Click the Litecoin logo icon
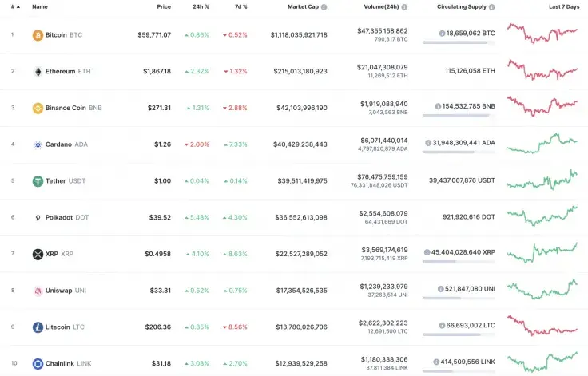This screenshot has height=376, width=588. coord(38,327)
